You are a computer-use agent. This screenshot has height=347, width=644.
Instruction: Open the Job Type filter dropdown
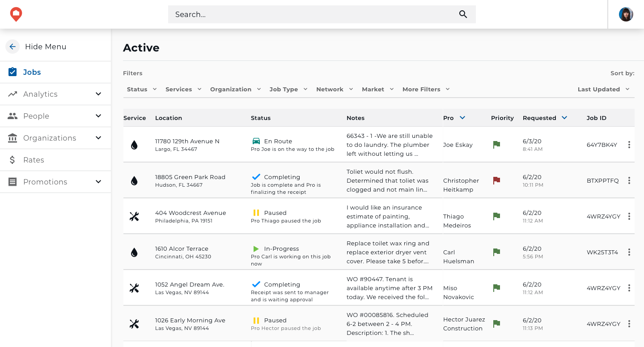(288, 89)
